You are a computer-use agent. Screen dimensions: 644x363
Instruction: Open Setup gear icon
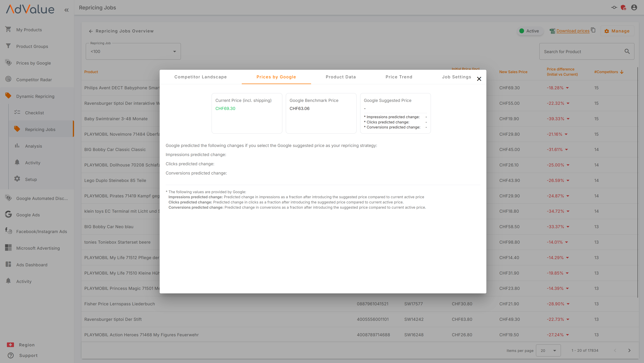pos(17,179)
